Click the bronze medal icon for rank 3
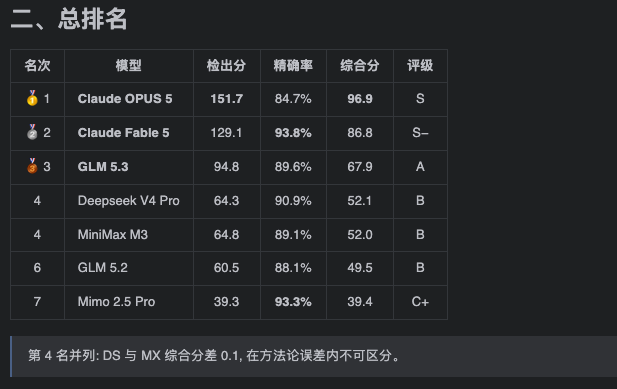This screenshot has width=617, height=389. [x=32, y=166]
